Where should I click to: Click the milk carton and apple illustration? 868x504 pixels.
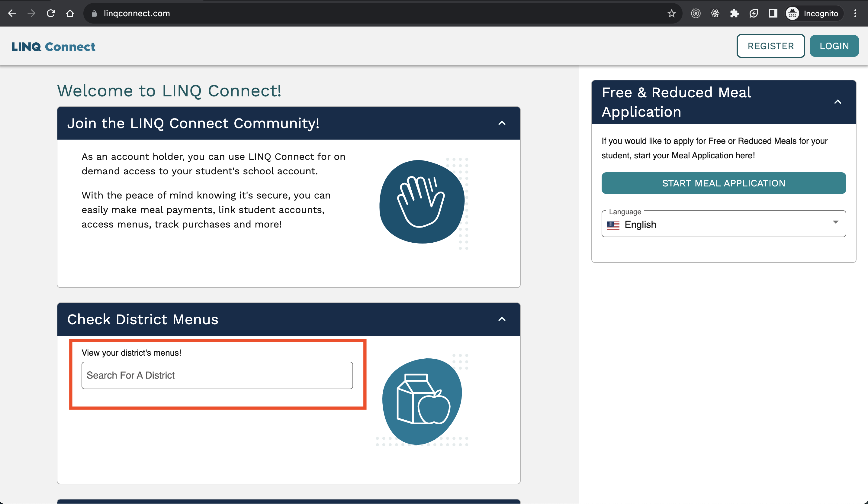pyautogui.click(x=422, y=401)
